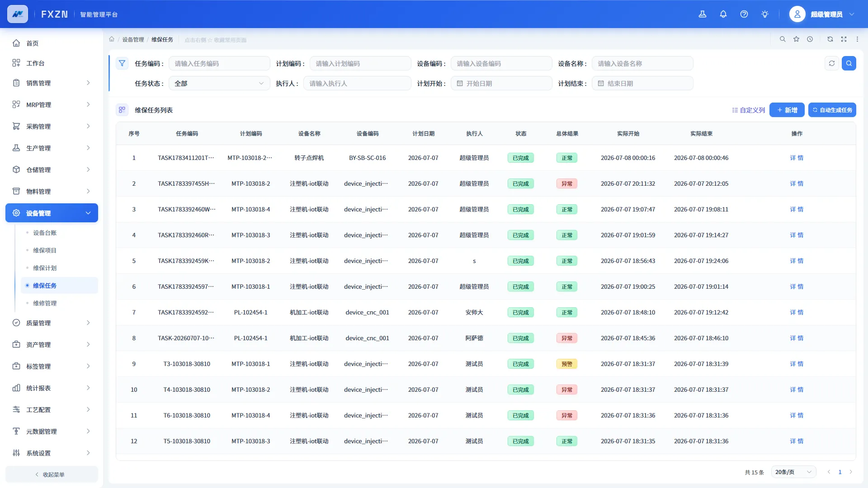Open the 超级管理员 account dropdown arrow

tap(852, 14)
